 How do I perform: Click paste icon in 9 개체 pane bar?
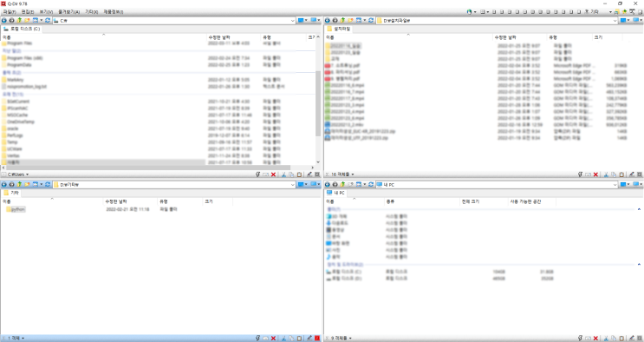coord(621,339)
